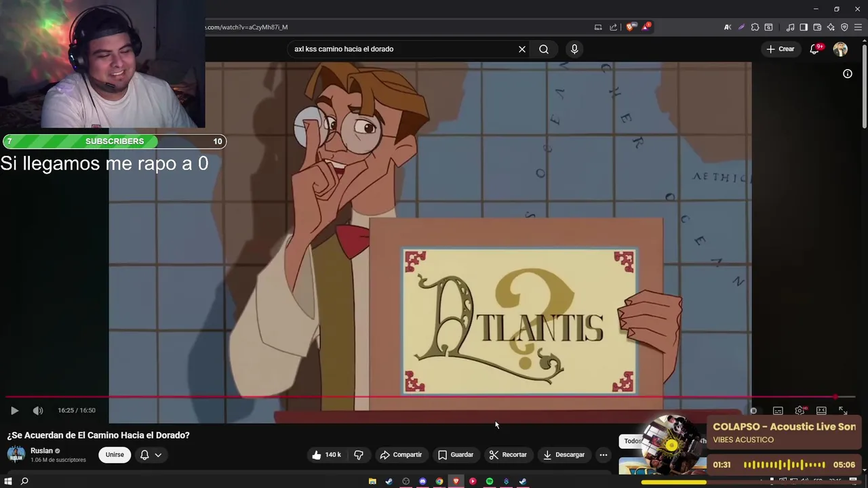The width and height of the screenshot is (868, 488).
Task: Open Google Chrome from the taskbar
Action: coord(439,481)
